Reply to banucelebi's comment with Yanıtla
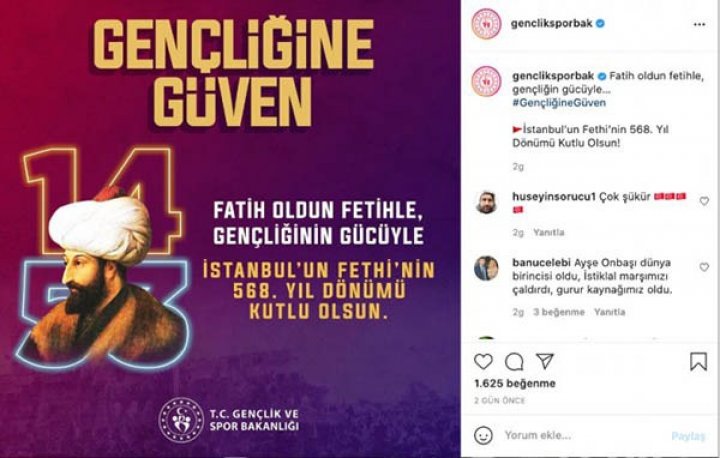720x458 pixels. coord(609,312)
